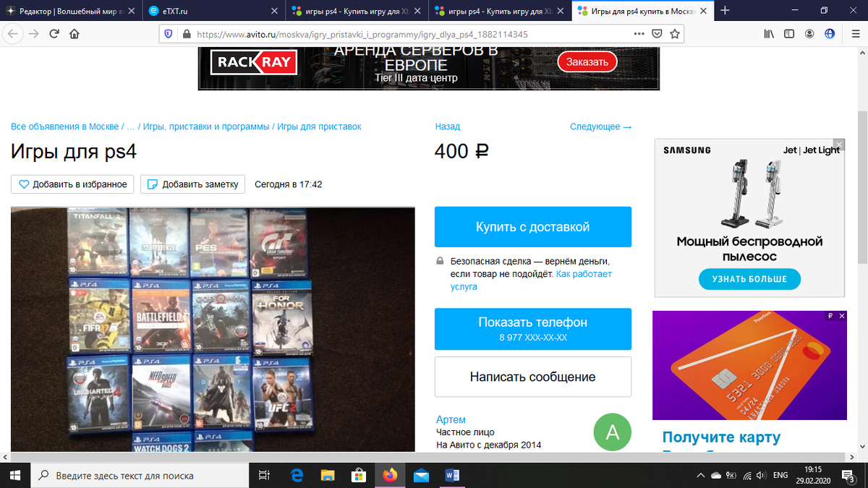Open page actions three-dot menu
This screenshot has width=868, height=488.
(x=639, y=33)
